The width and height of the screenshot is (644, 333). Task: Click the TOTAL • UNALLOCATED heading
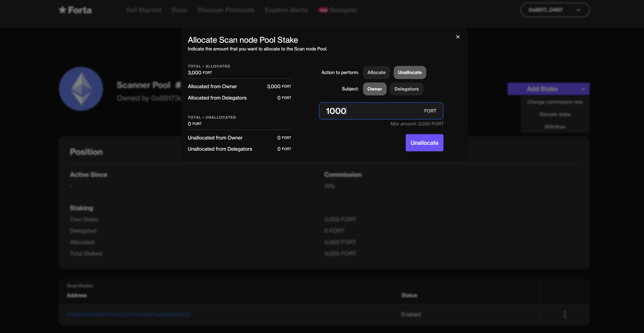pyautogui.click(x=212, y=117)
